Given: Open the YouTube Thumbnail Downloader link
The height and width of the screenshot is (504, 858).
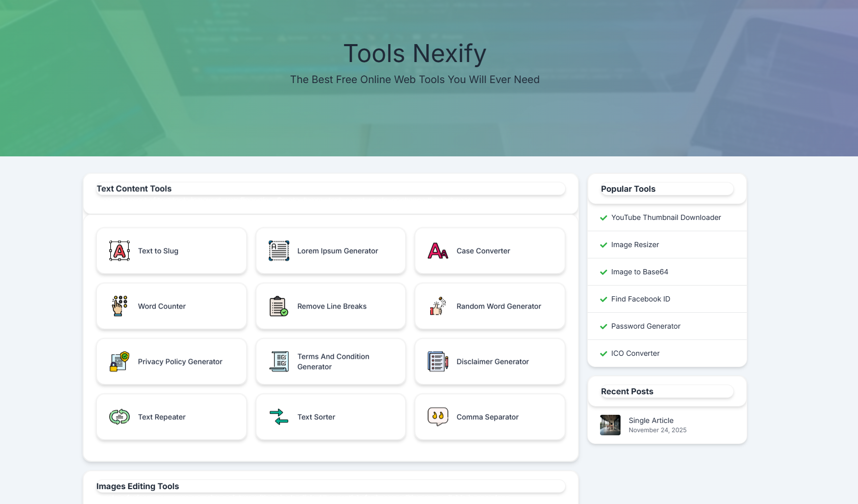Looking at the screenshot, I should click(666, 217).
